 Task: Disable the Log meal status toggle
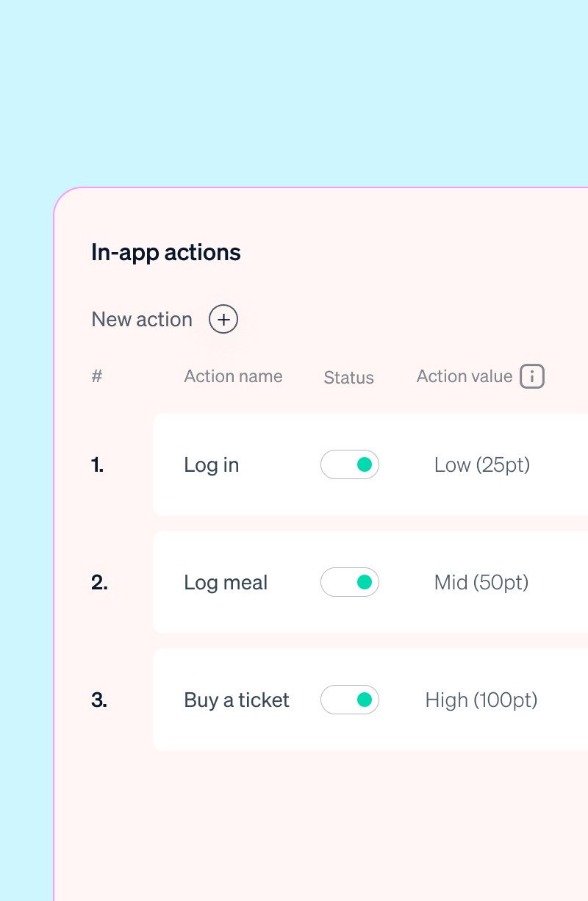(350, 582)
